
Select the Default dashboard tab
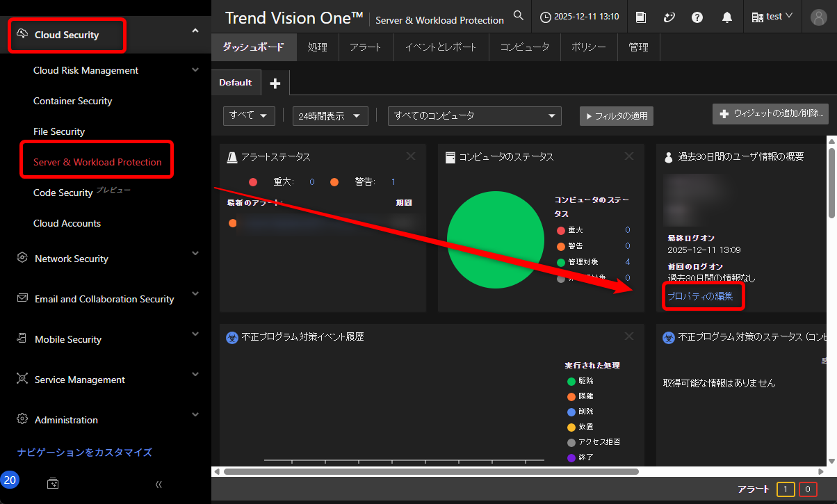tap(236, 82)
